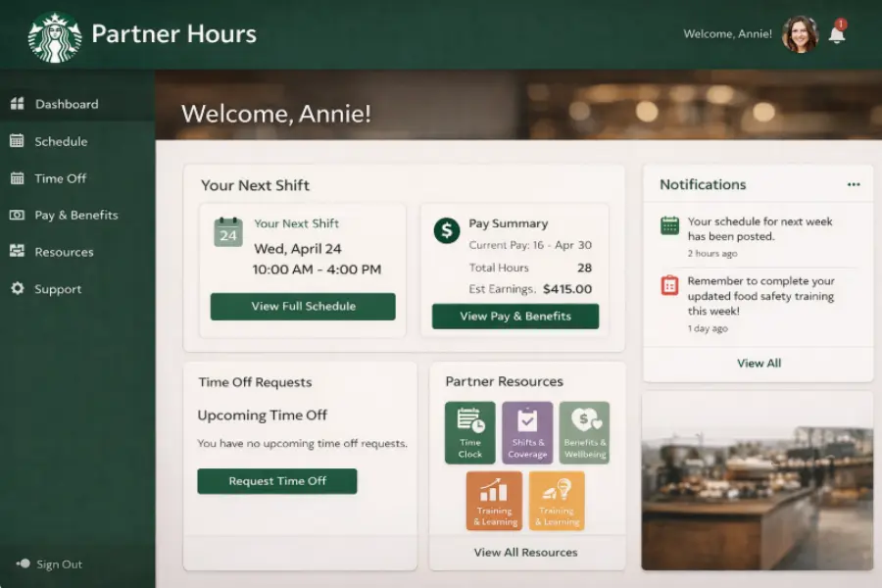Open View Pay & Benefits
882x588 pixels.
coord(515,317)
